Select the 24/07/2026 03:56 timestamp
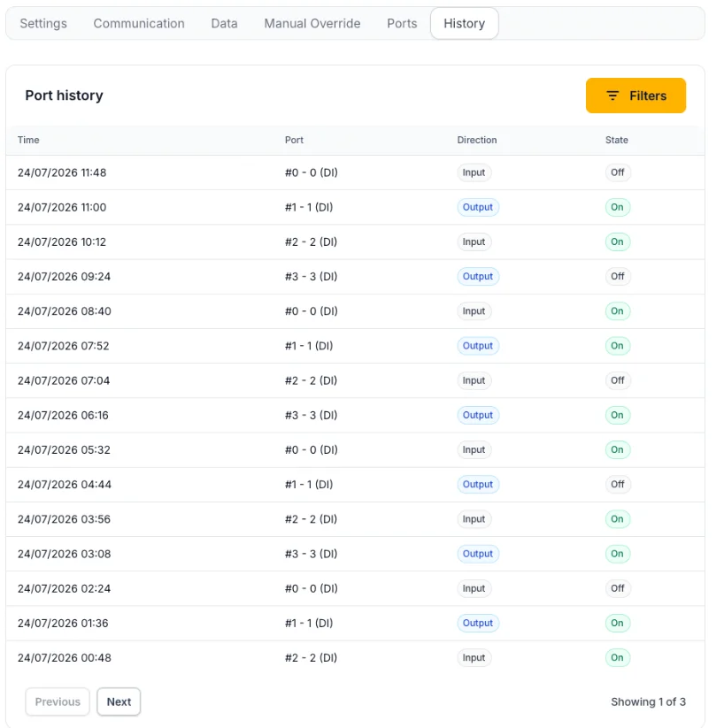The width and height of the screenshot is (724, 728). coord(64,519)
